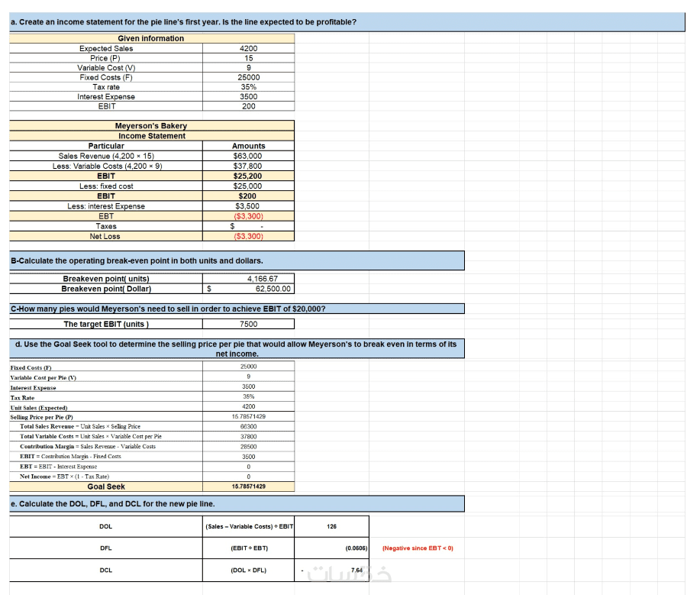Select the Contribution Margin label
This screenshot has width=700, height=595.
(x=106, y=446)
